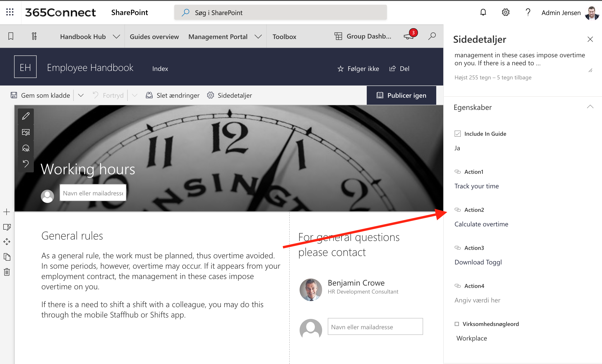Click the Virksomhedsnøgleord value Workplace
The image size is (602, 364).
click(471, 338)
